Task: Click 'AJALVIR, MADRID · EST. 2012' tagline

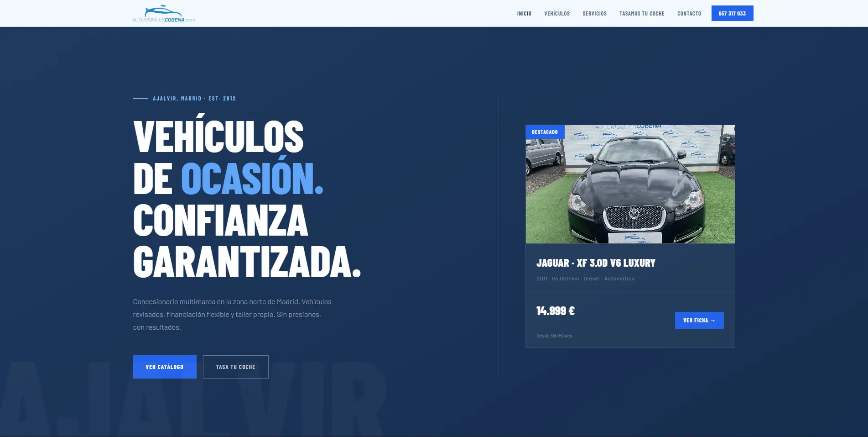Action: pyautogui.click(x=194, y=99)
